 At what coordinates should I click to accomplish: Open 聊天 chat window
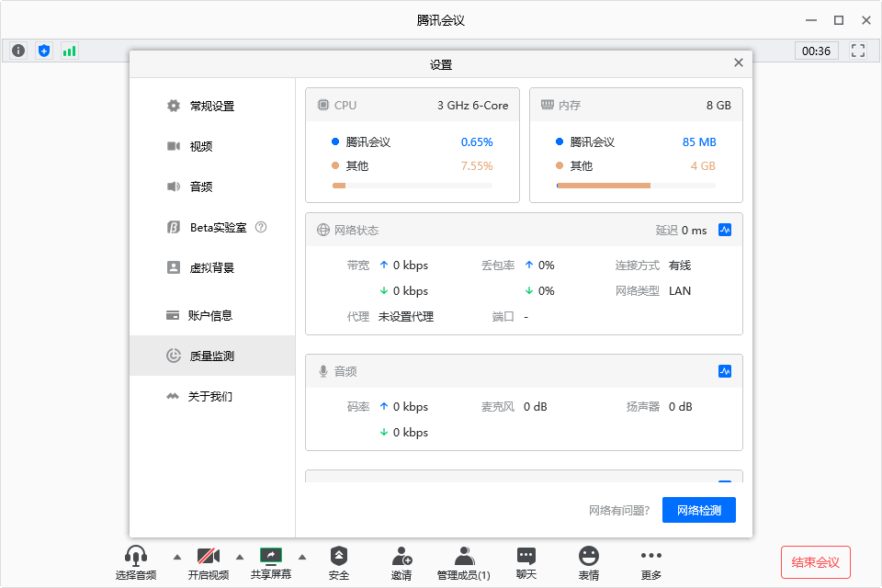(526, 562)
